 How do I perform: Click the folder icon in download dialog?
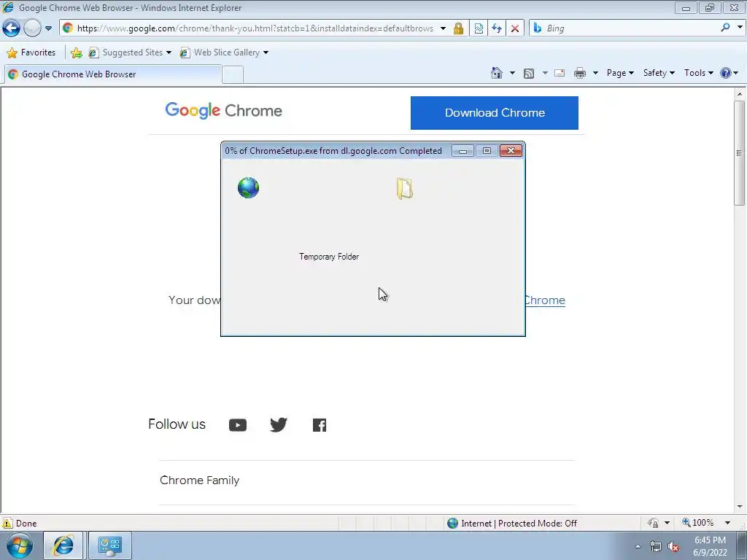click(404, 189)
